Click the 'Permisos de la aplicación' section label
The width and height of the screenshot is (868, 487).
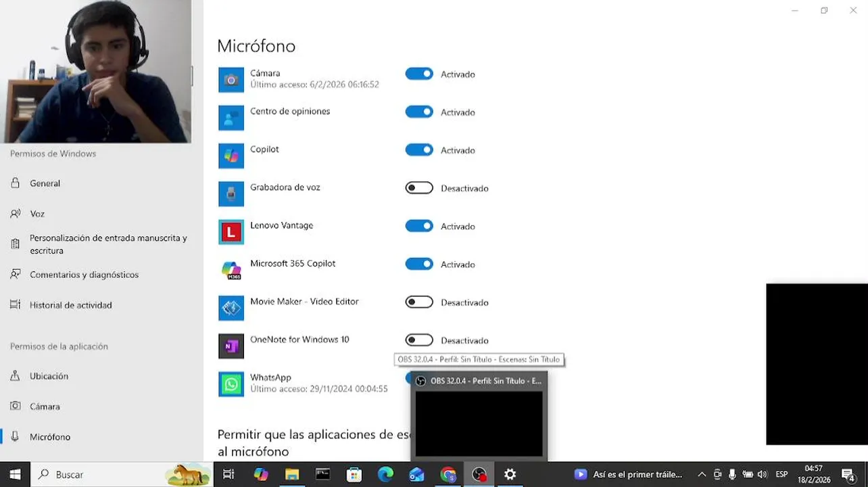[59, 346]
